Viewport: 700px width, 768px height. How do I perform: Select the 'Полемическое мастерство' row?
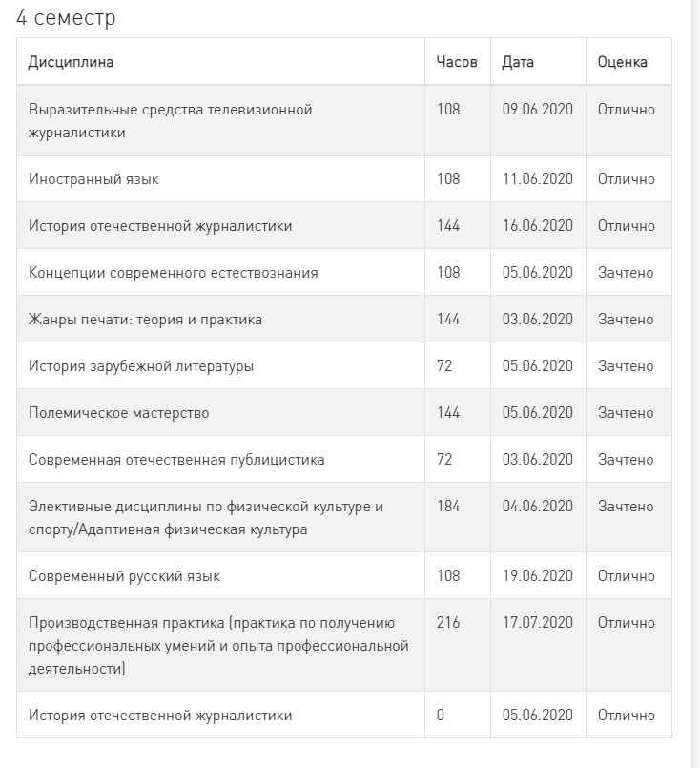coord(344,412)
